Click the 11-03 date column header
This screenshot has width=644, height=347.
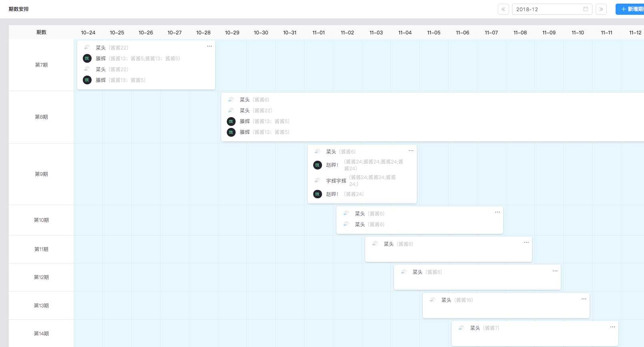tap(376, 32)
